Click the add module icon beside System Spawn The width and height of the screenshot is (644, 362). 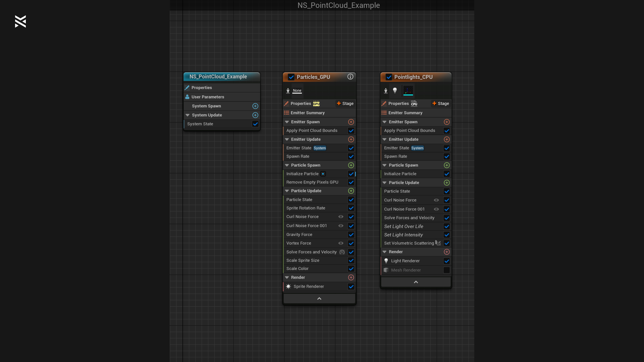255,106
